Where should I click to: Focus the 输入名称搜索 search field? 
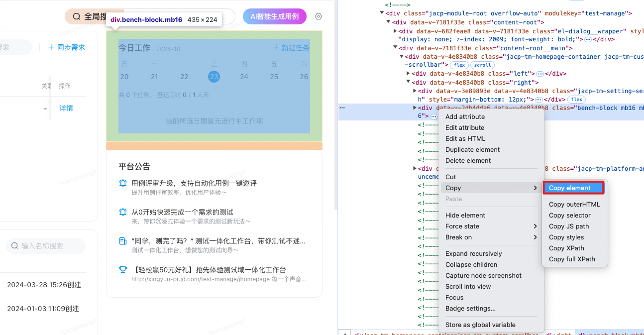tap(50, 246)
